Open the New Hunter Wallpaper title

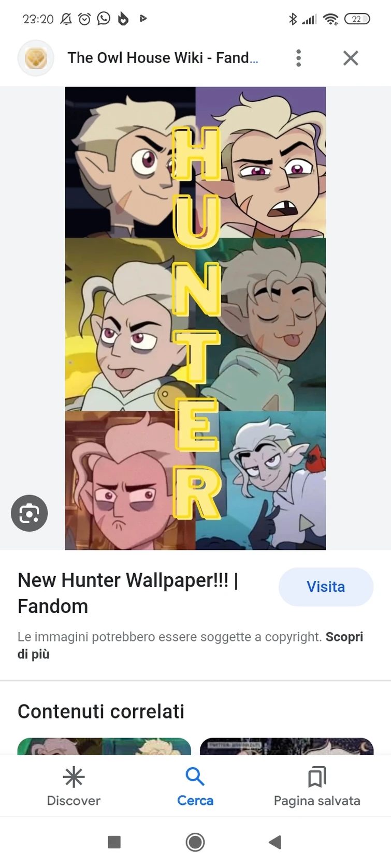[x=128, y=593]
